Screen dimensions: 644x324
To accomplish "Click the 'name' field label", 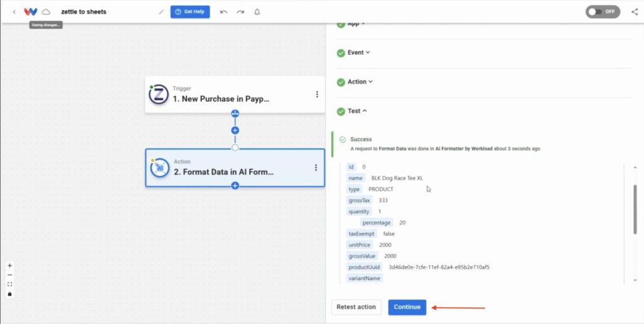I will (x=356, y=178).
